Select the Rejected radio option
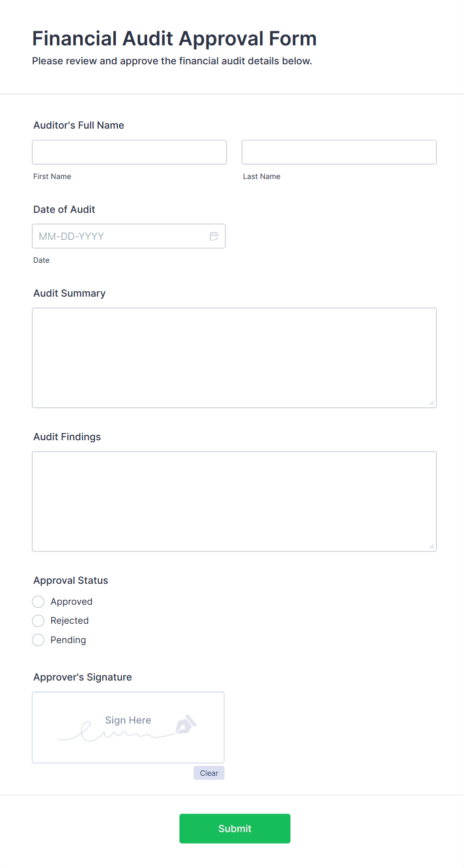Viewport: 464px width, 868px height. coord(38,621)
